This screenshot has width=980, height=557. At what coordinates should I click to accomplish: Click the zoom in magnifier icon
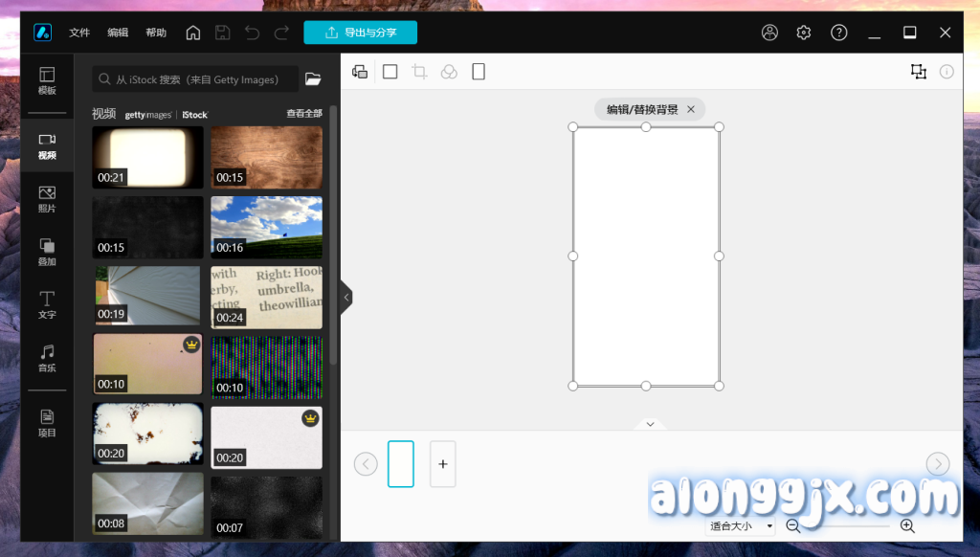click(907, 525)
